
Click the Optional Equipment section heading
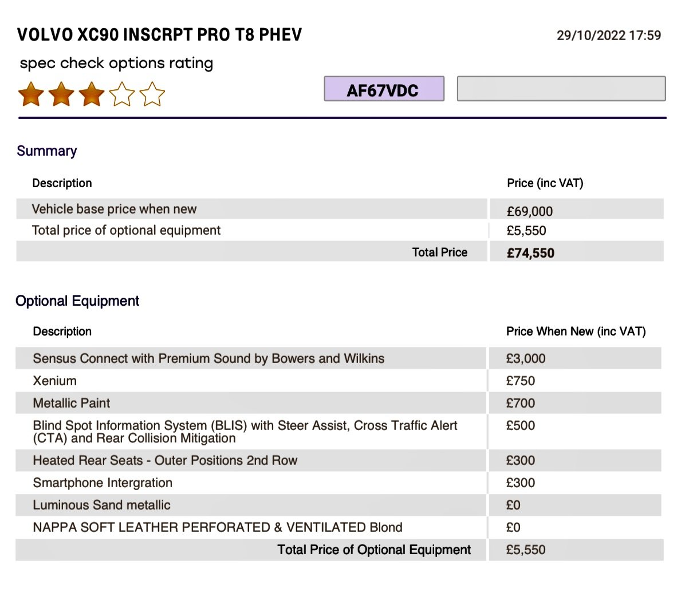(77, 301)
